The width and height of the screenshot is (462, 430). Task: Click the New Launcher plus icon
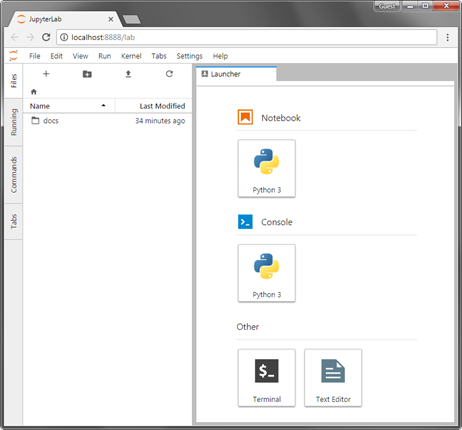[46, 74]
